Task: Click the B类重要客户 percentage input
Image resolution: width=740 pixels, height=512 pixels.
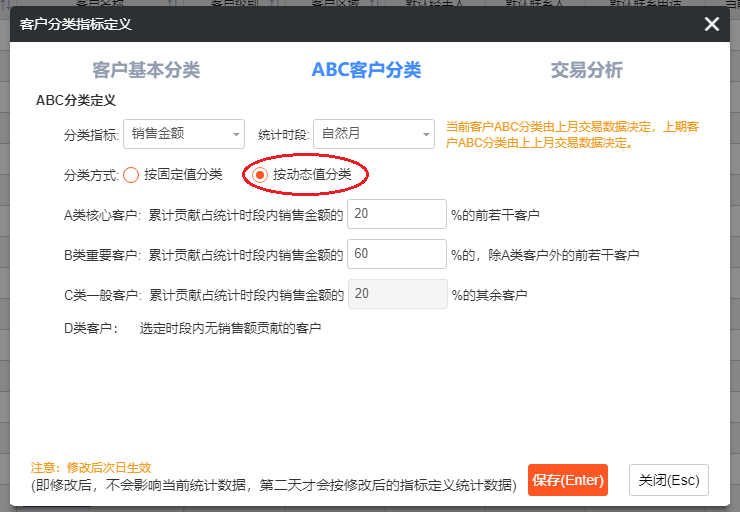Action: click(396, 254)
